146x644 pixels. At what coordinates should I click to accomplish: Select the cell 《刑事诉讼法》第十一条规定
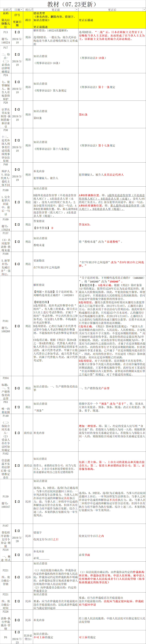point(112,87)
